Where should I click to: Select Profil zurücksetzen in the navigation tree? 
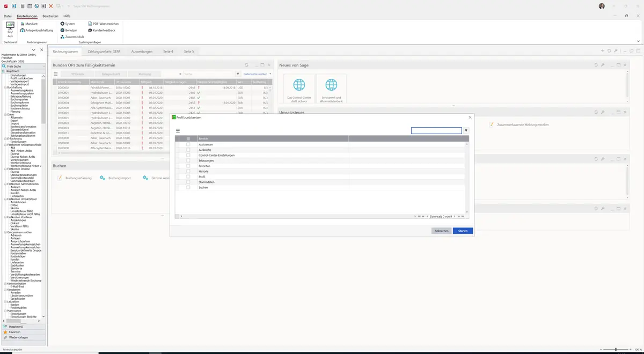point(21,78)
